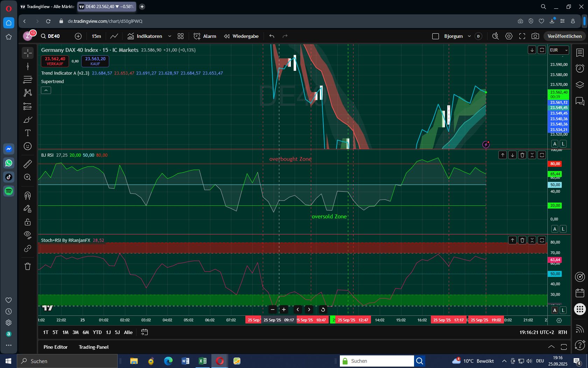
Task: Toggle hide all drawings eye icon
Action: click(28, 234)
